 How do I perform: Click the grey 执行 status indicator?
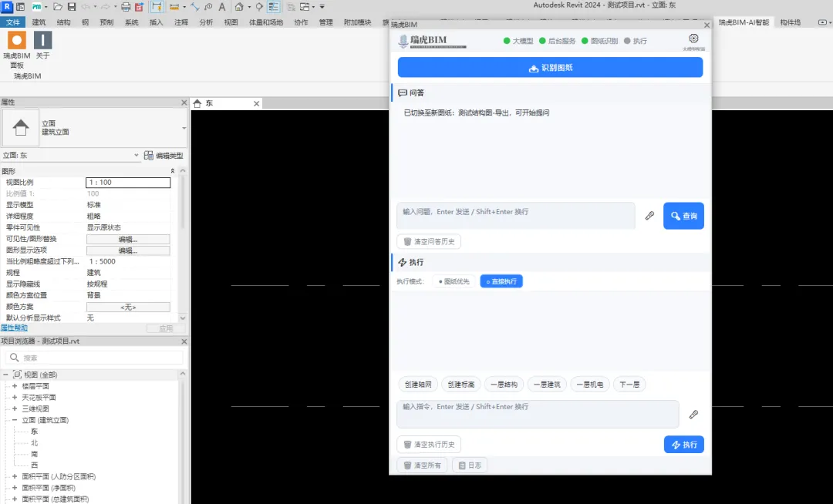pos(636,41)
